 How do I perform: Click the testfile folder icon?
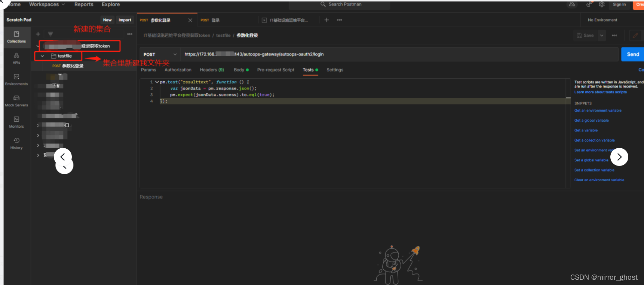(53, 56)
